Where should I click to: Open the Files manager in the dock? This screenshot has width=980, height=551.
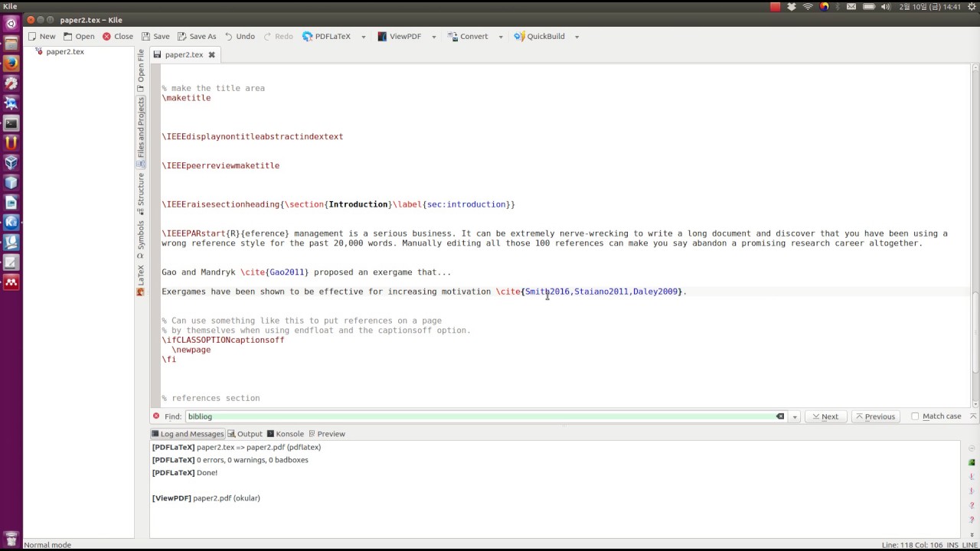(11, 44)
